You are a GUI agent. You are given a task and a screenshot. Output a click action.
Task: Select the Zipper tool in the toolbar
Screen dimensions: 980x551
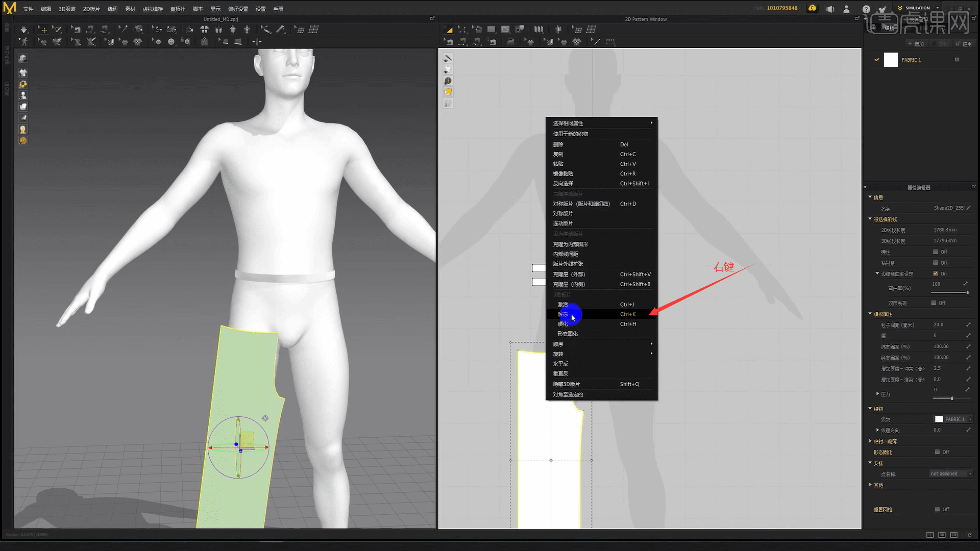[x=204, y=42]
